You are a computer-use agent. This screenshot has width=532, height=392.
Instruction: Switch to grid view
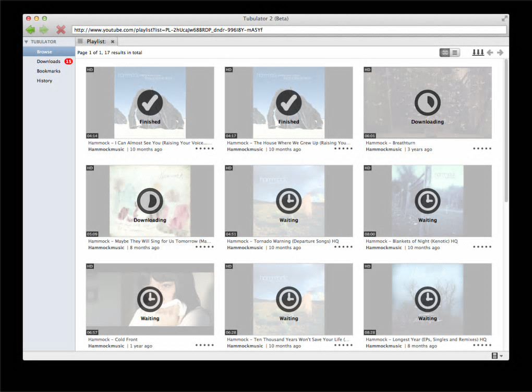445,53
